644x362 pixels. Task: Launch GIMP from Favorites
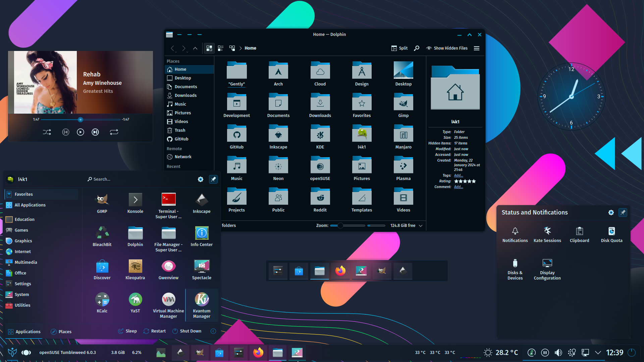coord(102,203)
